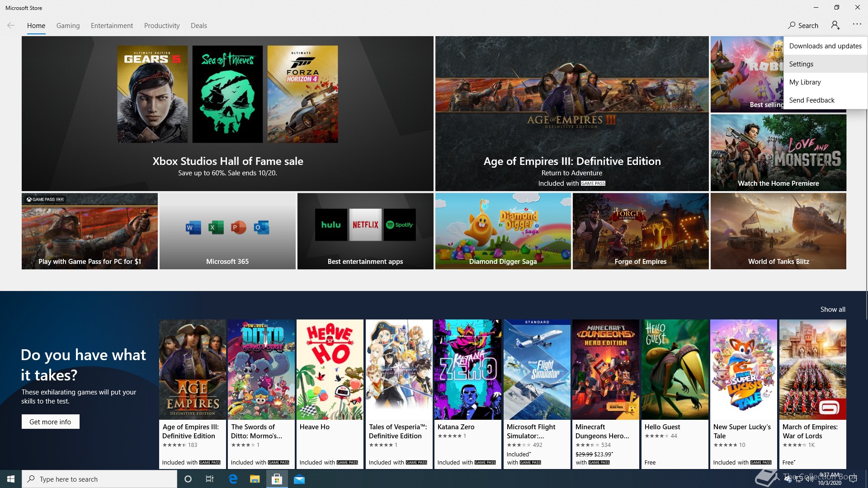This screenshot has height=488, width=868.
Task: Switch to the Gaming tab
Action: pyautogui.click(x=68, y=26)
